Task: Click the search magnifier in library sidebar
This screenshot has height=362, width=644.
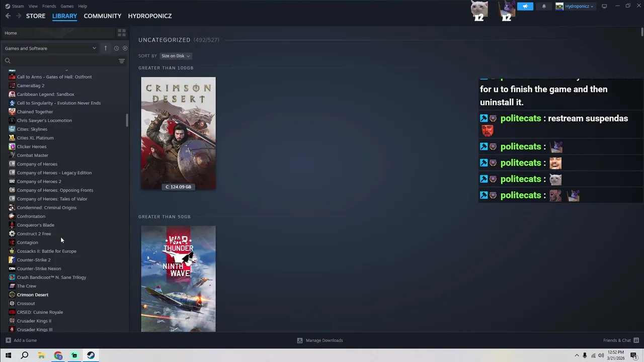Action: click(x=8, y=61)
